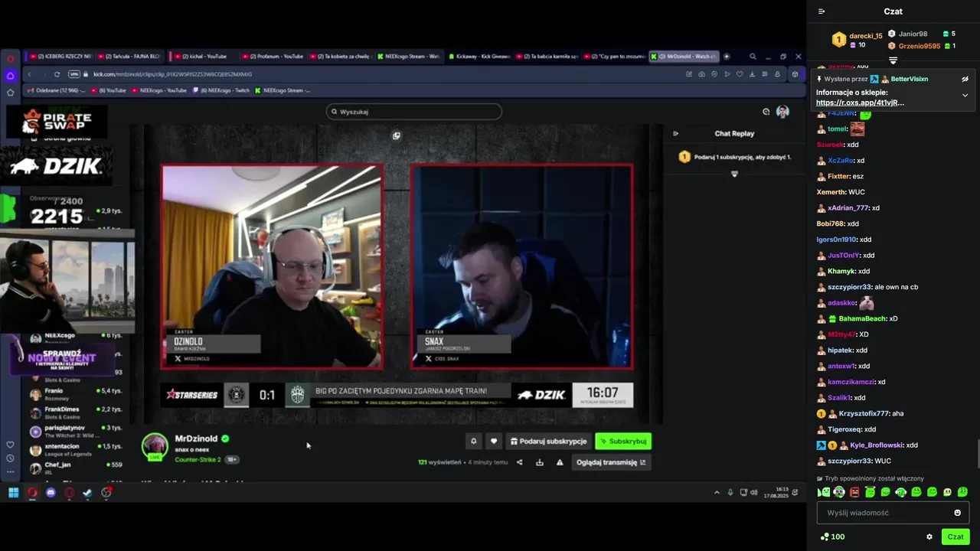Click the Czat panel scrollbar thumb
Viewport: 980px width, 551px height.
(x=977, y=455)
